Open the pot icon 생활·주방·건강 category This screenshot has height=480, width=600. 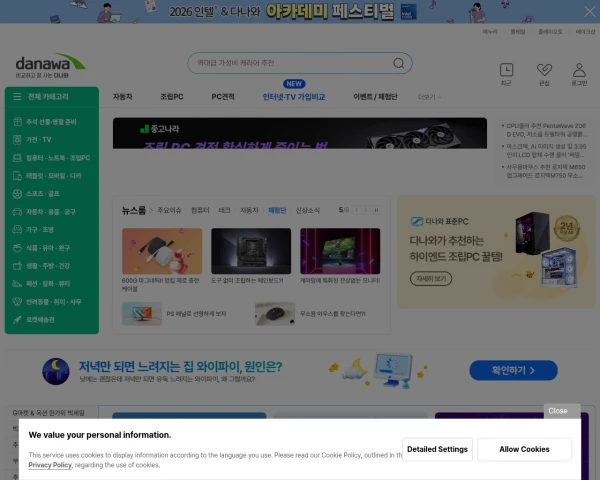pos(17,266)
